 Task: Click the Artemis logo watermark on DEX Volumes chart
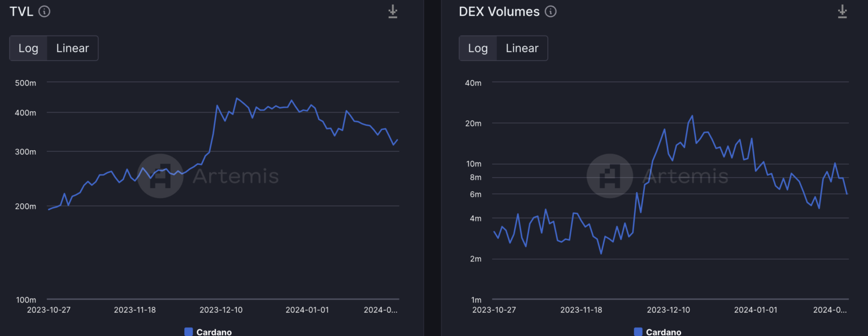point(610,176)
